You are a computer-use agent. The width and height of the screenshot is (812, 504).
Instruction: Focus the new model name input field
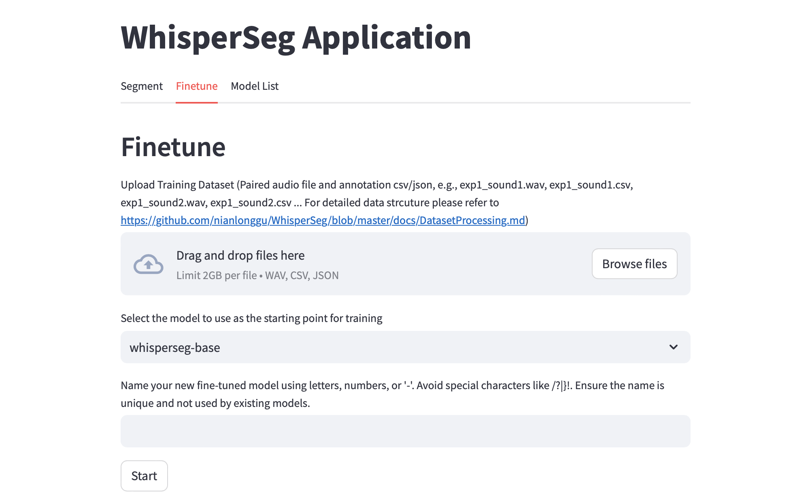pos(405,431)
